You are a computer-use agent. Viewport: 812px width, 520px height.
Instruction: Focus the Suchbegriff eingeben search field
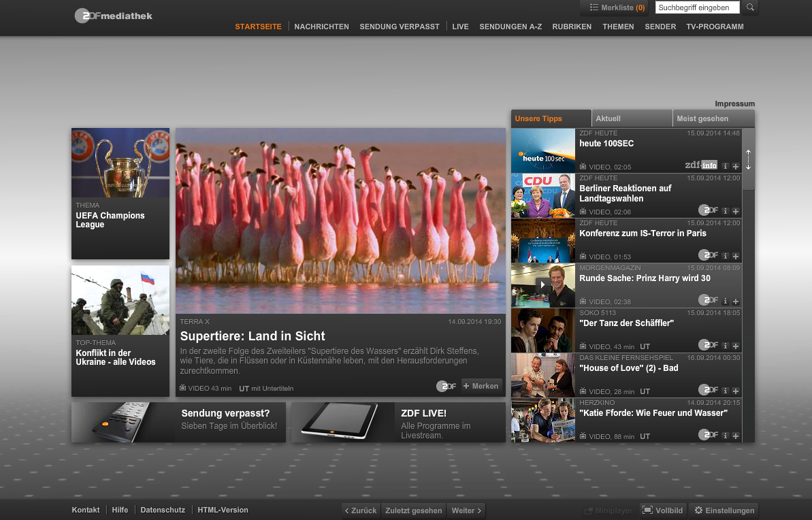coord(697,7)
